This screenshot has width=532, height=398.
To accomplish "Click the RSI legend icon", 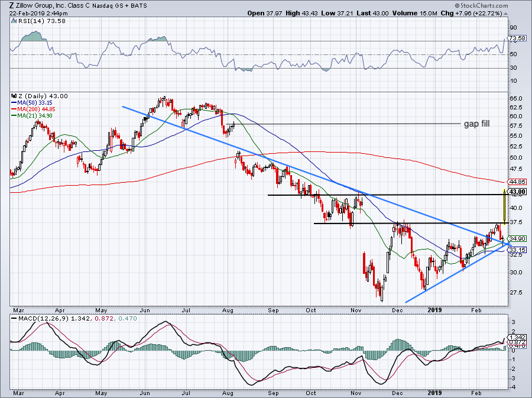I will coord(14,21).
